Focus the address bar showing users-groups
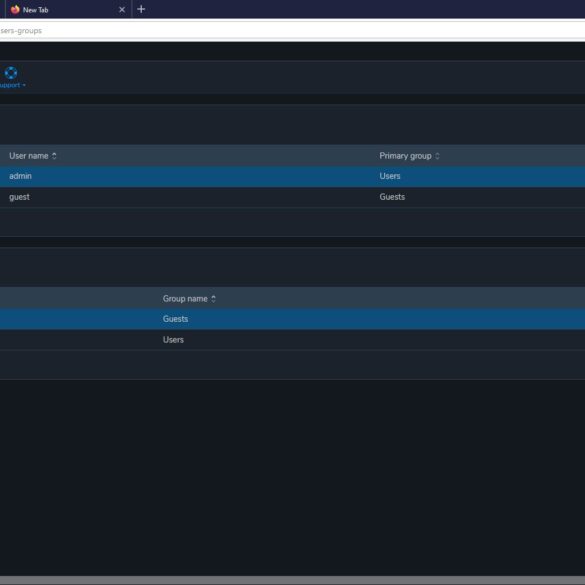Image resolution: width=585 pixels, height=585 pixels. coord(292,31)
